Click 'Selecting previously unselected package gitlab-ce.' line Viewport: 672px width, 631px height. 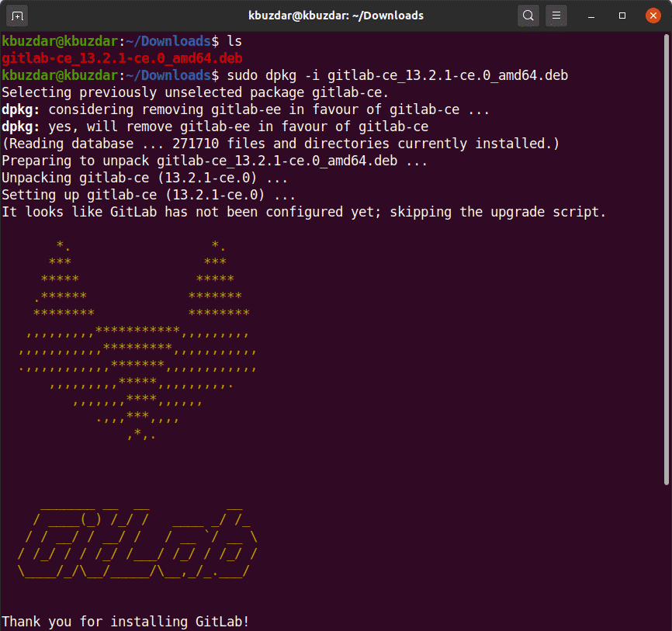click(196, 92)
